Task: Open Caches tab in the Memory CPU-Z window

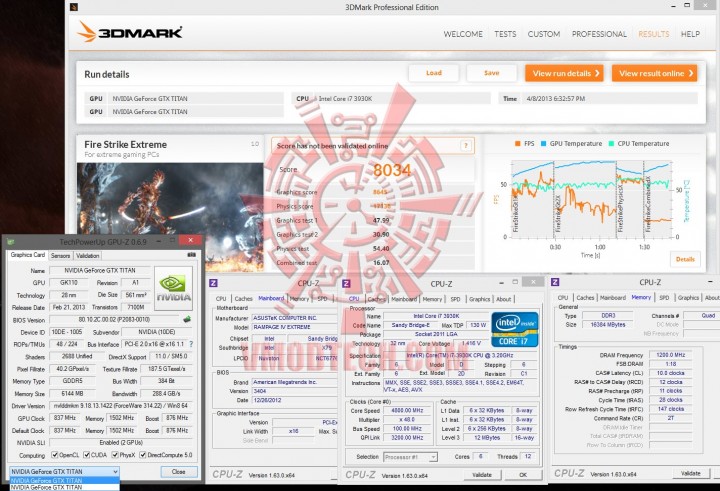Action: click(x=585, y=298)
